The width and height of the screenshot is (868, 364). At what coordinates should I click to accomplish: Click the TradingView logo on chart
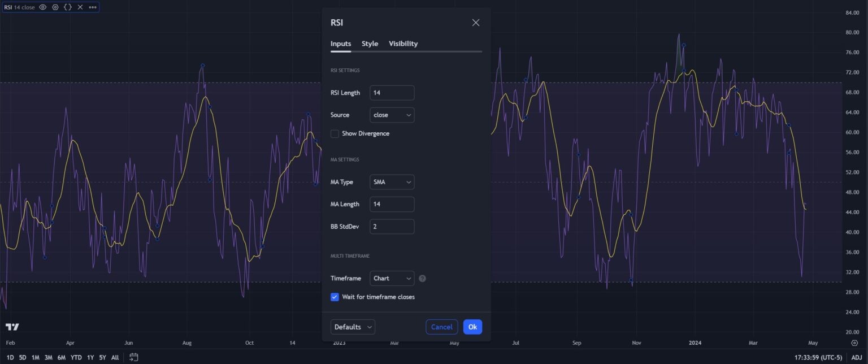tap(12, 327)
